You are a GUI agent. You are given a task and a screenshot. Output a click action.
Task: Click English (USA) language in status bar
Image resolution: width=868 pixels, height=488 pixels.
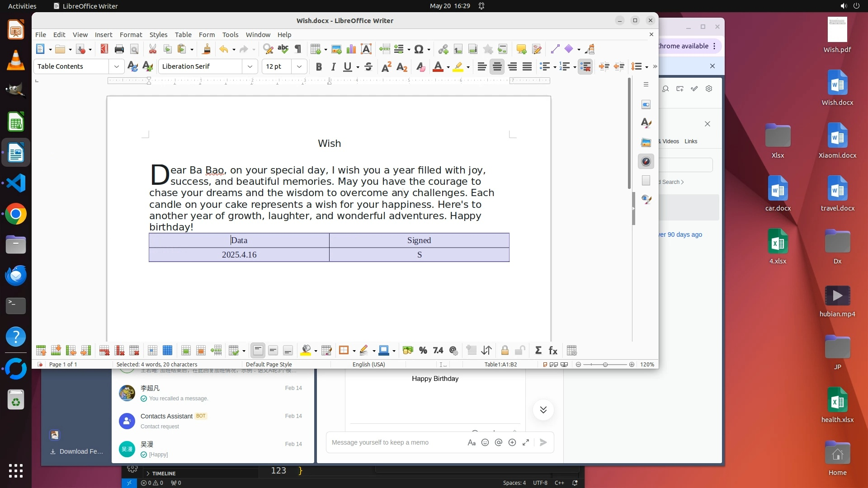[x=368, y=365]
